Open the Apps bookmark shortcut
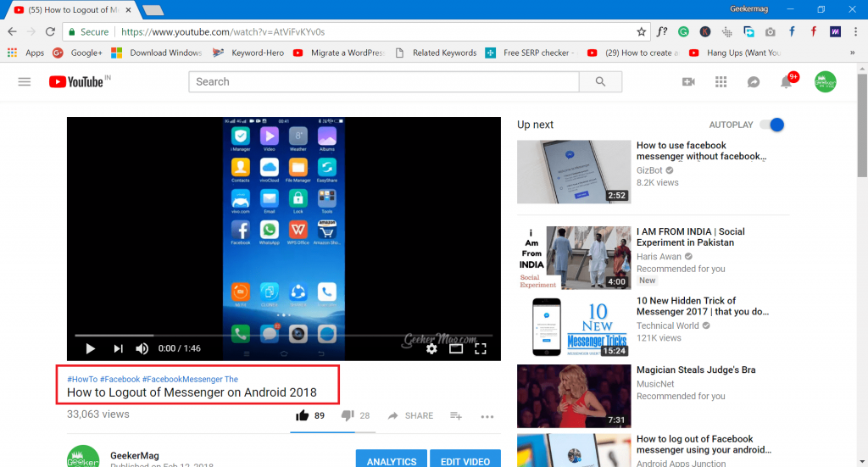Screen dimensions: 868x467 pyautogui.click(x=25, y=53)
